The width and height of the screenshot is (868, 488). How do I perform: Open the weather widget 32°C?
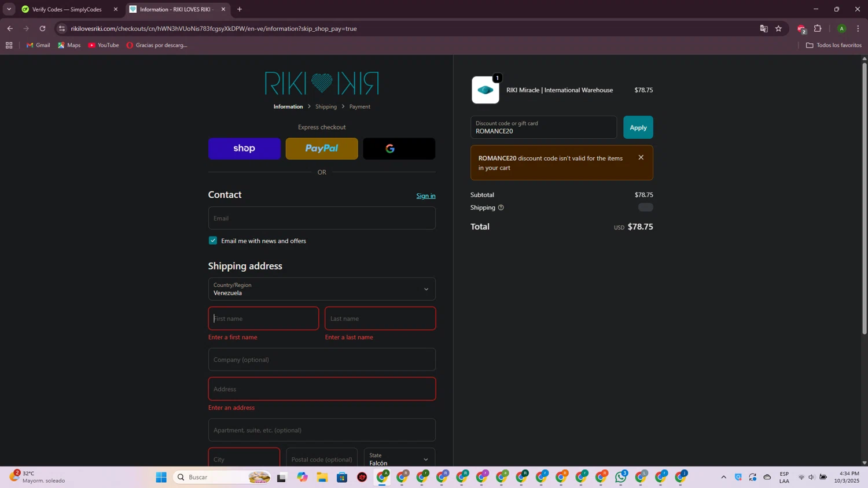[38, 477]
